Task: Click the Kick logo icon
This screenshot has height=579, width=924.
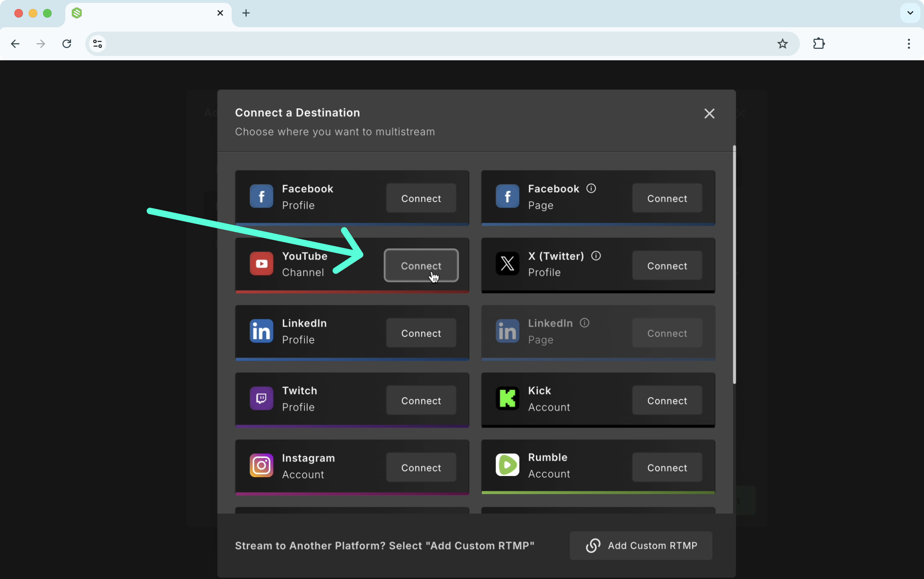Action: tap(507, 398)
